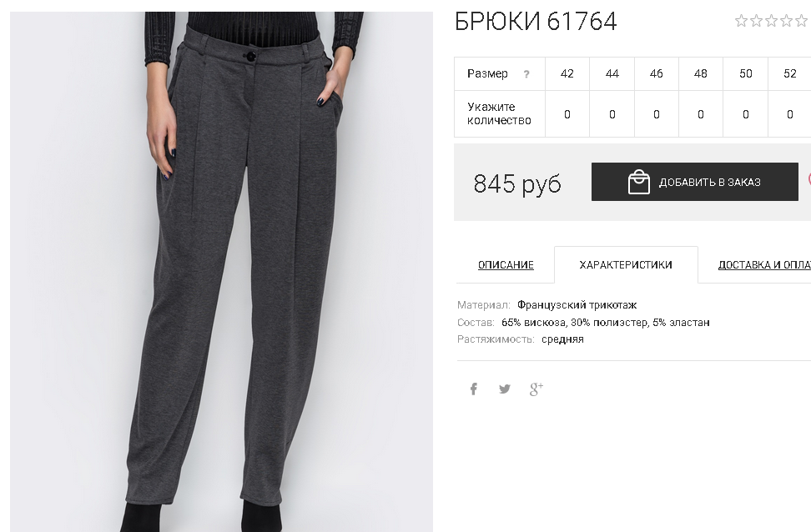Select the ХАРАКТЕРИСТИКИ tab
The height and width of the screenshot is (532, 811).
tap(626, 264)
